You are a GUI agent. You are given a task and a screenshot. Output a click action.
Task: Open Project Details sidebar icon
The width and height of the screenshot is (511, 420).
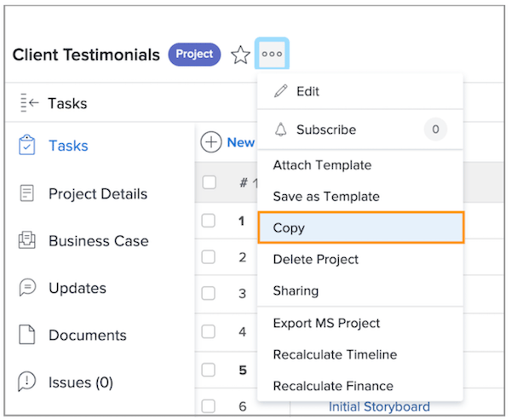click(26, 193)
